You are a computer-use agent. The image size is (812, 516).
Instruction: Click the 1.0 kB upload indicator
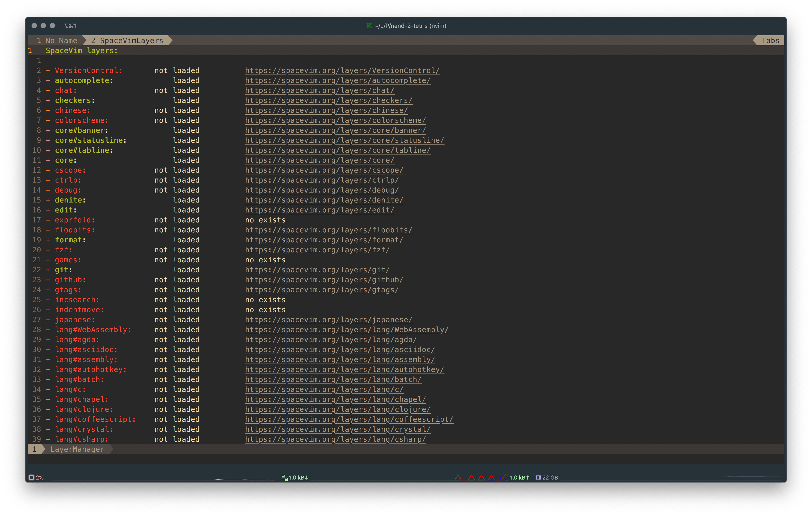pyautogui.click(x=520, y=477)
